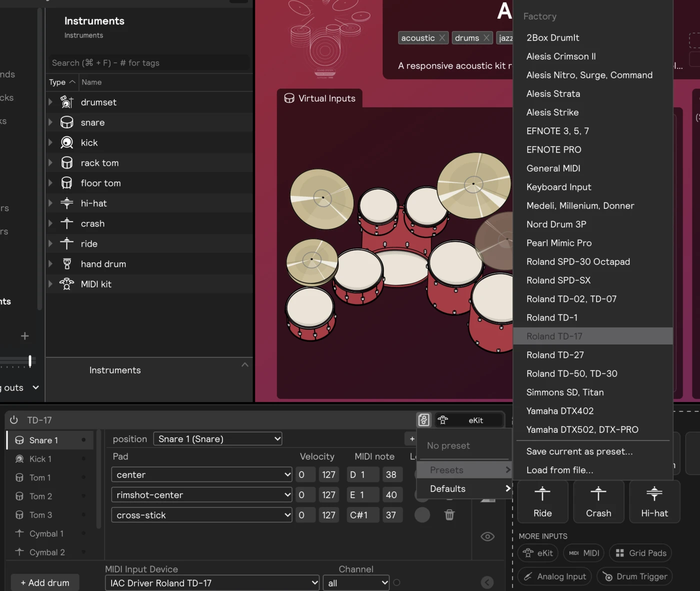Open the MIDI Input Device dropdown
The width and height of the screenshot is (700, 591).
coord(212,583)
